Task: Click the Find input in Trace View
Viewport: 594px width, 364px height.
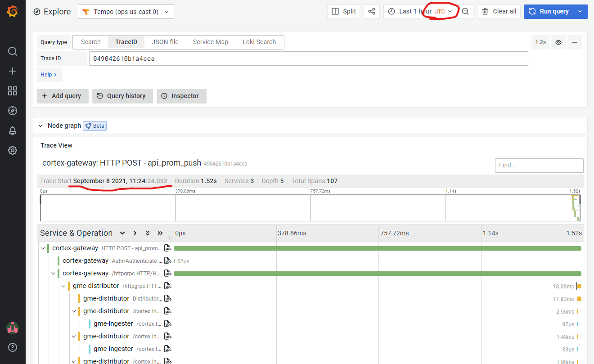Action: [539, 165]
